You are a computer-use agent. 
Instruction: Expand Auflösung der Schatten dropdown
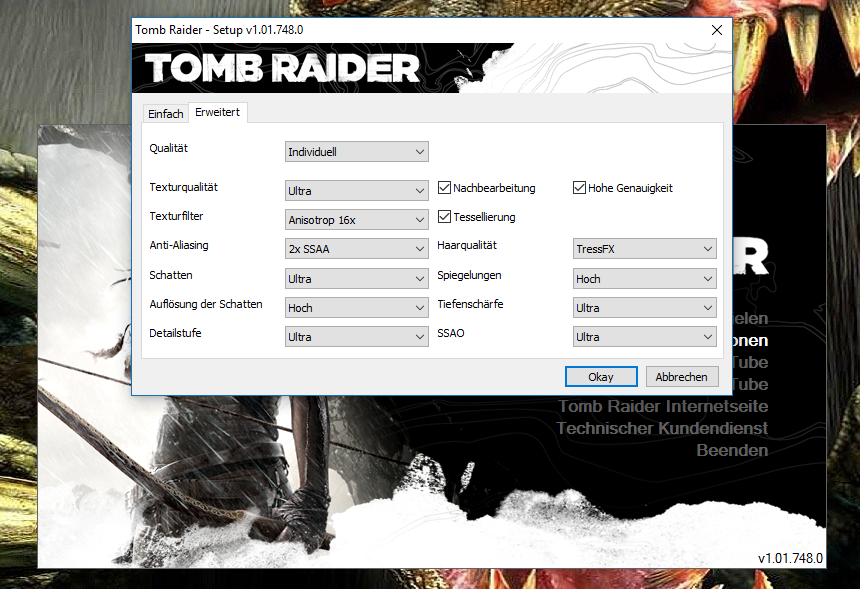357,308
